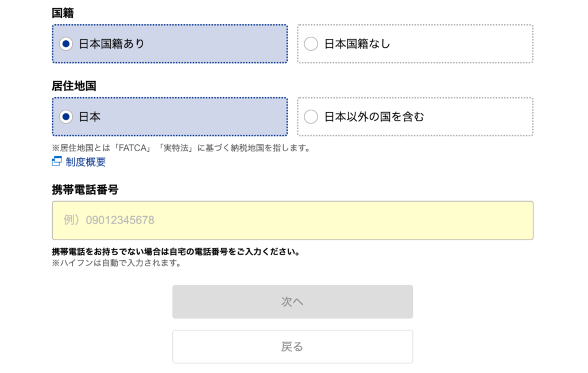The width and height of the screenshot is (588, 373).
Task: Select the 日本国籍なし radio circle
Action: tap(311, 44)
